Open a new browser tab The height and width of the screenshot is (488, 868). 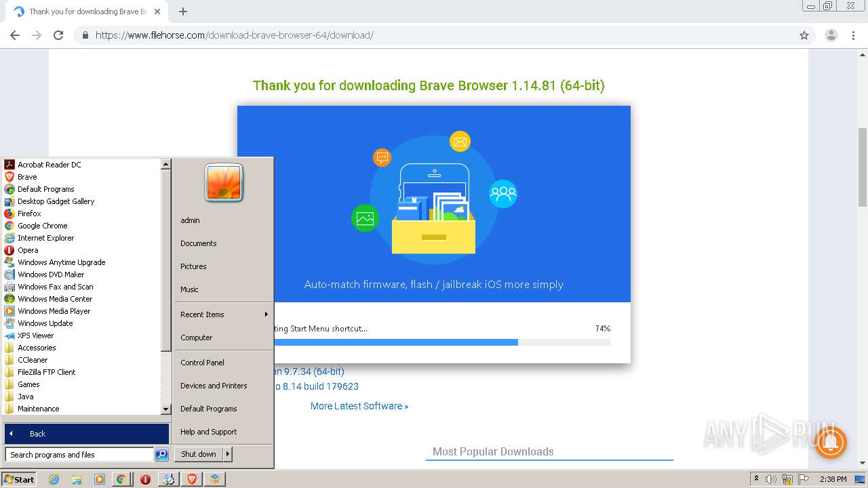click(183, 12)
